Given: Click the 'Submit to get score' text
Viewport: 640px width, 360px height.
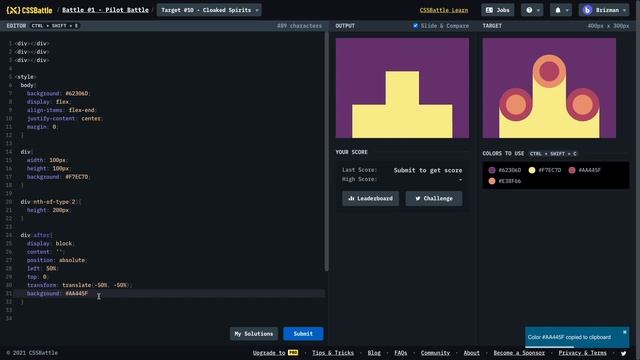Looking at the screenshot, I should (x=428, y=170).
